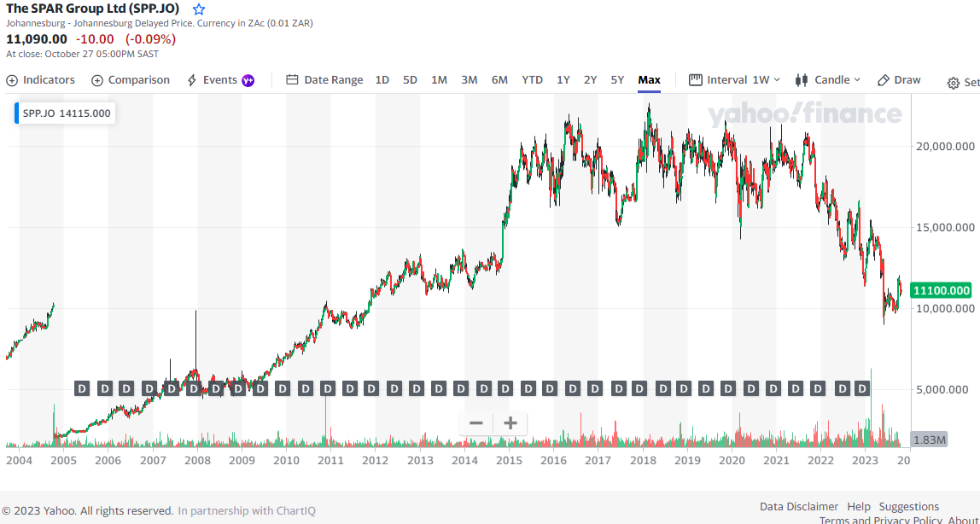The height and width of the screenshot is (524, 980).
Task: Open the Data Disclaimer link
Action: [799, 507]
